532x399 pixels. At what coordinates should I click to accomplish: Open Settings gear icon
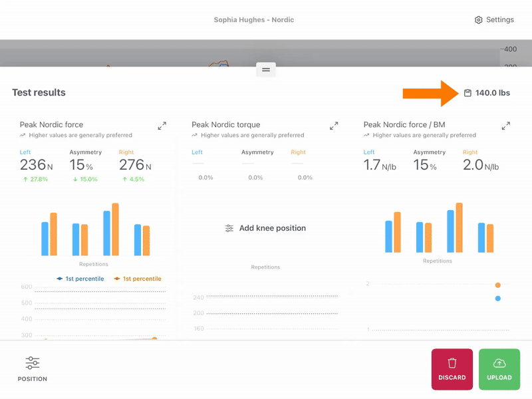(x=478, y=20)
